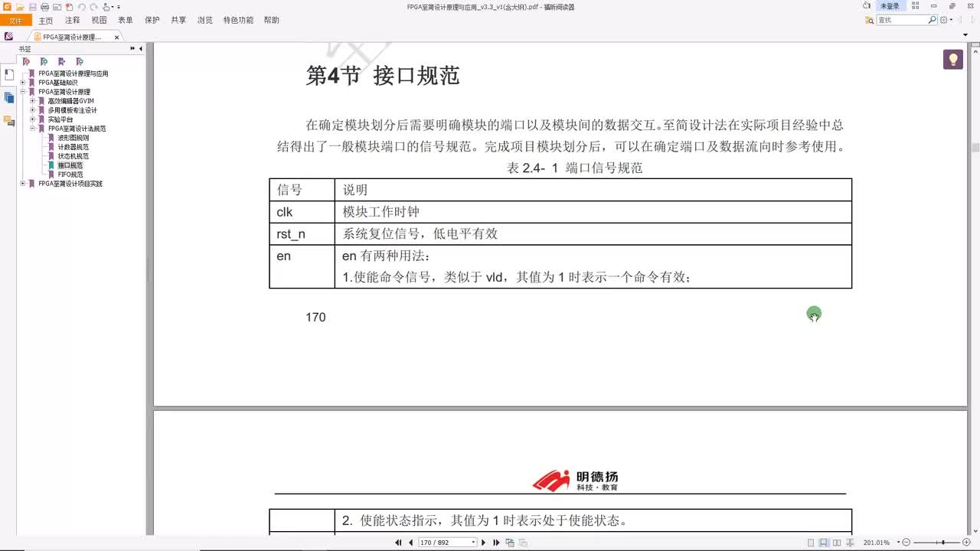
Task: Open the bookmarks side panel icon
Action: pos(8,75)
